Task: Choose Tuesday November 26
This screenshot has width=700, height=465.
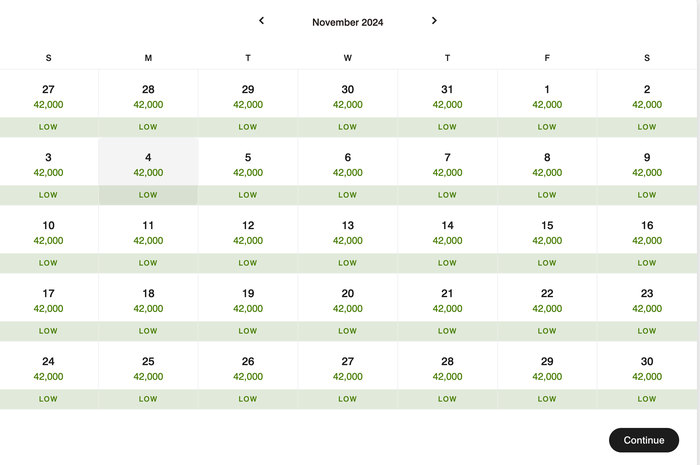Action: click(x=248, y=375)
